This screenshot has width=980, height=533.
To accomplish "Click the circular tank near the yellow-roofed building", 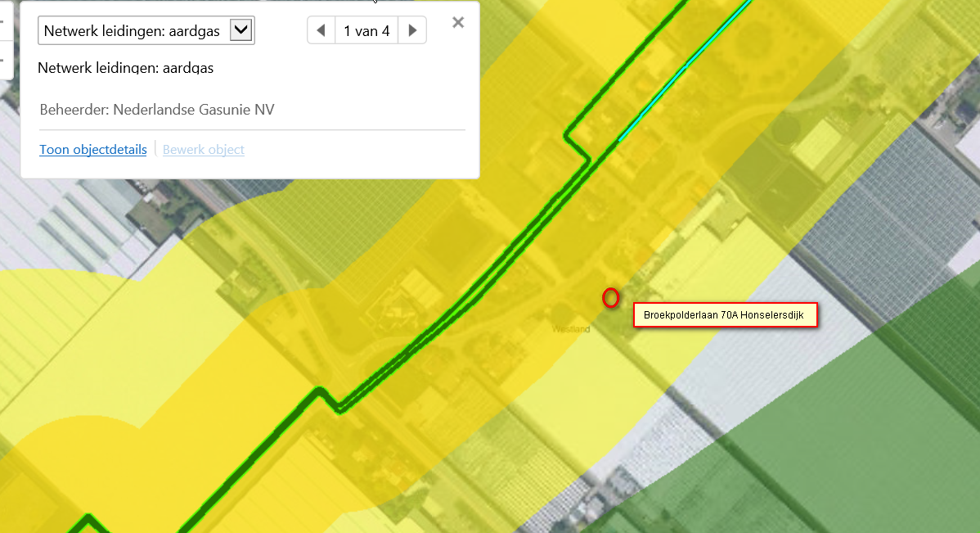I will click(785, 130).
